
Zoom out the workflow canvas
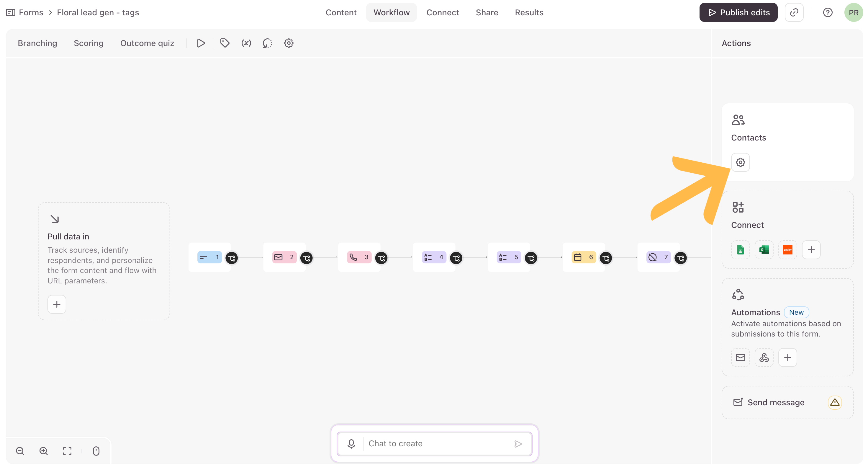click(20, 451)
